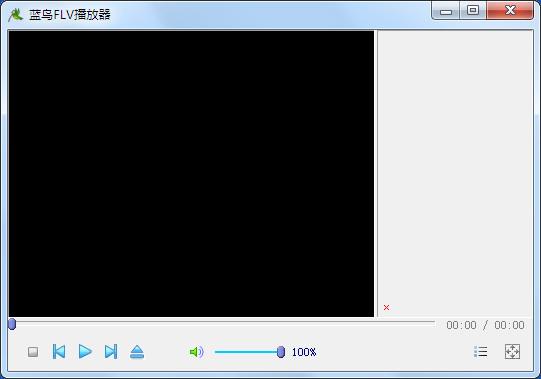Minimize the FLV player window
The width and height of the screenshot is (541, 379).
446,11
